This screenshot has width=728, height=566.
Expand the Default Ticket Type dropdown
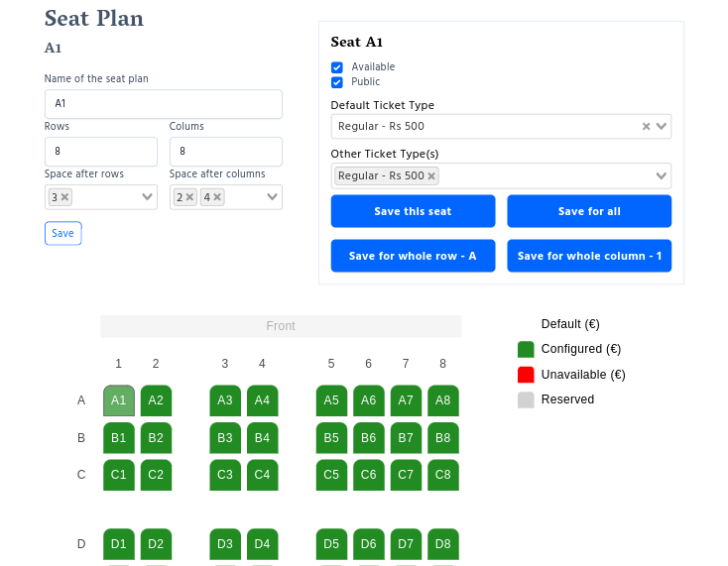(x=662, y=126)
